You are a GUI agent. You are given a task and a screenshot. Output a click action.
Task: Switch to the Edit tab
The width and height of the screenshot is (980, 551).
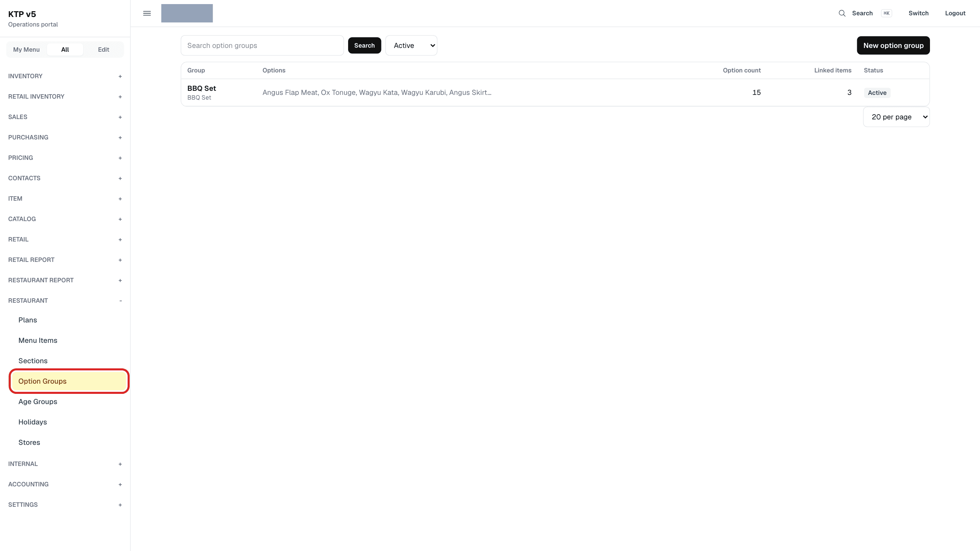pyautogui.click(x=103, y=50)
